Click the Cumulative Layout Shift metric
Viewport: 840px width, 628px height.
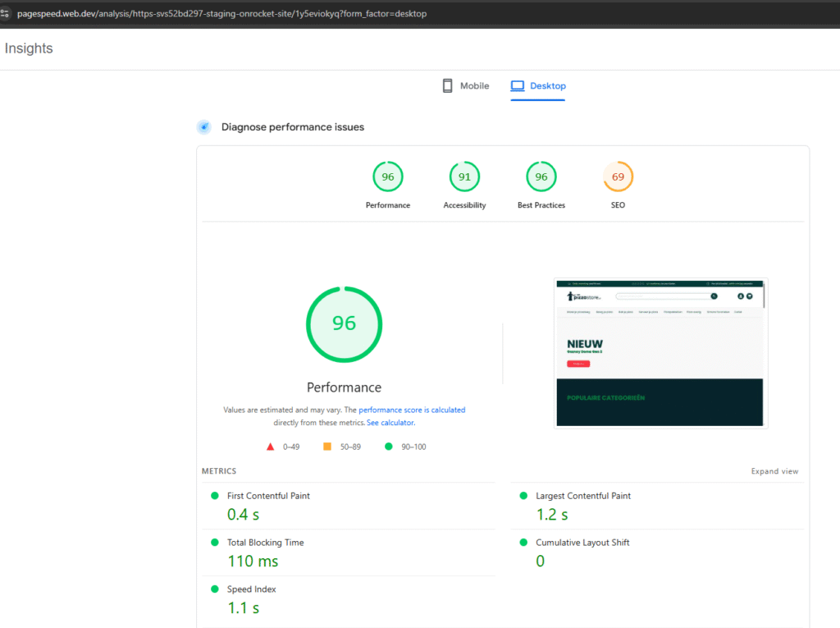(x=582, y=543)
